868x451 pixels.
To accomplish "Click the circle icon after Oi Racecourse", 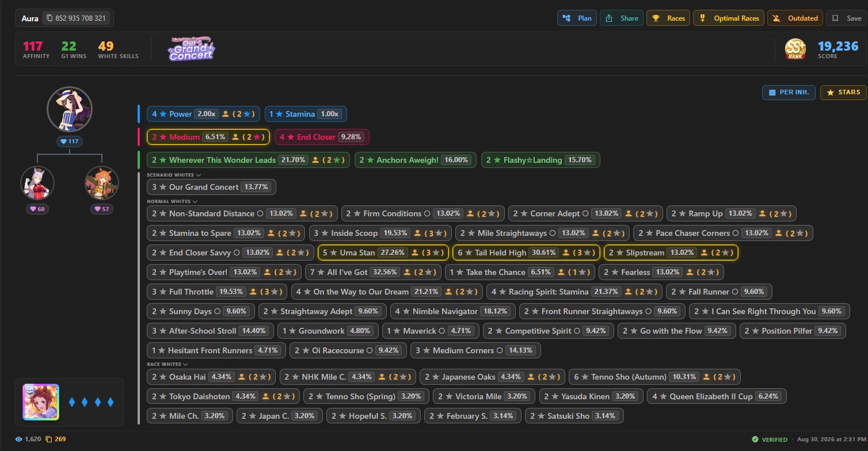I will point(370,350).
